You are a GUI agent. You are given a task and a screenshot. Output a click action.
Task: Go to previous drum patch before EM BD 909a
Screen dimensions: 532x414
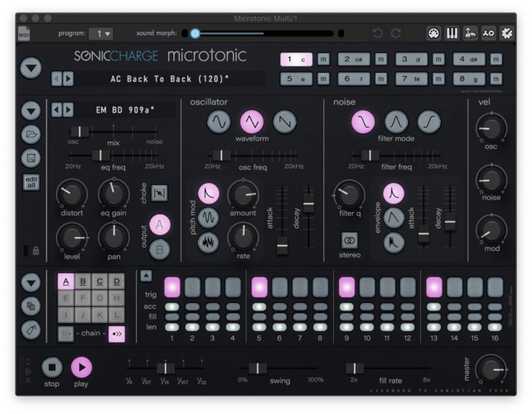tap(56, 110)
